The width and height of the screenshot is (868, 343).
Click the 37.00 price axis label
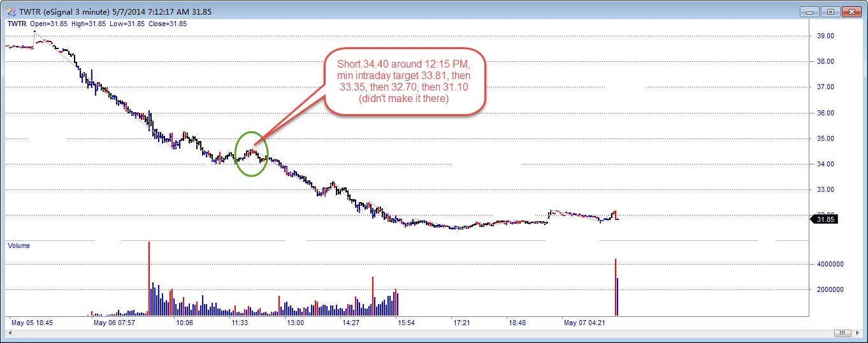coord(825,87)
